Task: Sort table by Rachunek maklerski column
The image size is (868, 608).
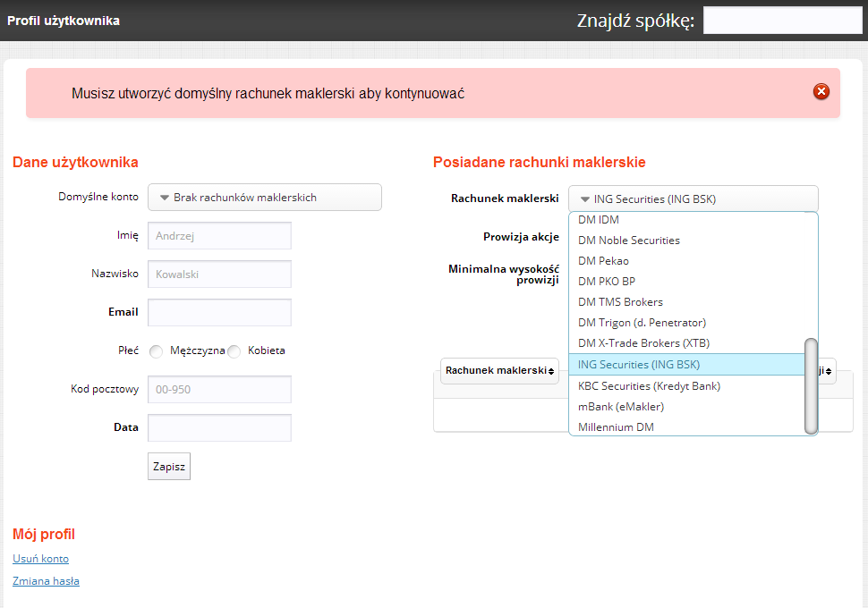Action: coord(500,371)
